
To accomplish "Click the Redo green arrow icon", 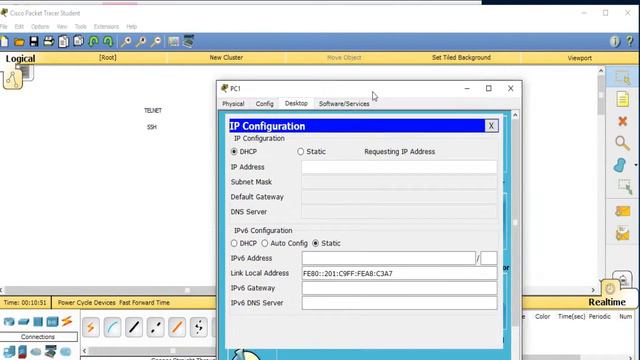I will (x=108, y=41).
